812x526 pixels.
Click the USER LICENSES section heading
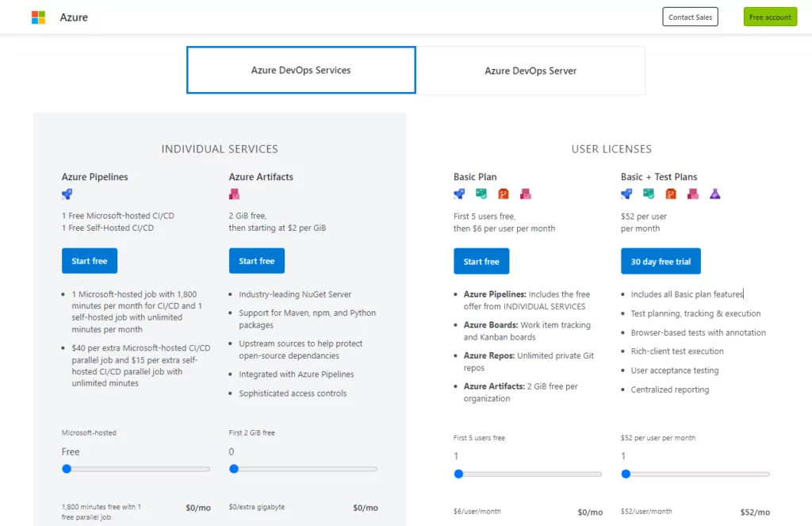click(611, 149)
